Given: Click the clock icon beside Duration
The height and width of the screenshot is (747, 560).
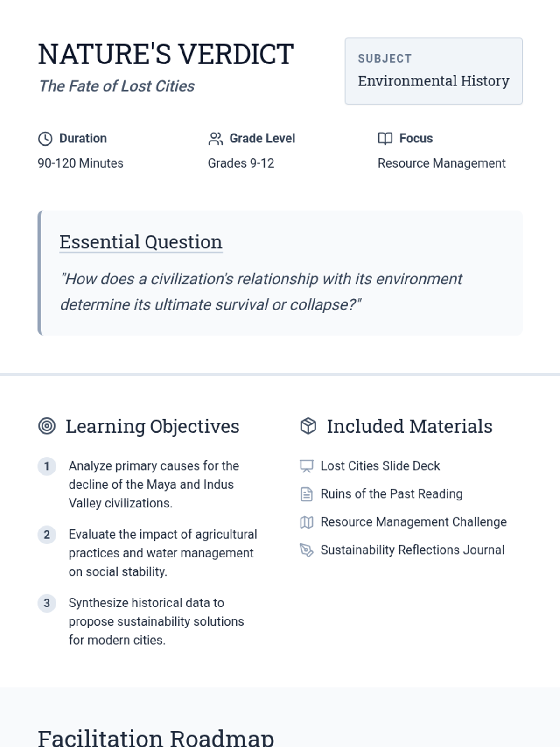Looking at the screenshot, I should tap(45, 139).
